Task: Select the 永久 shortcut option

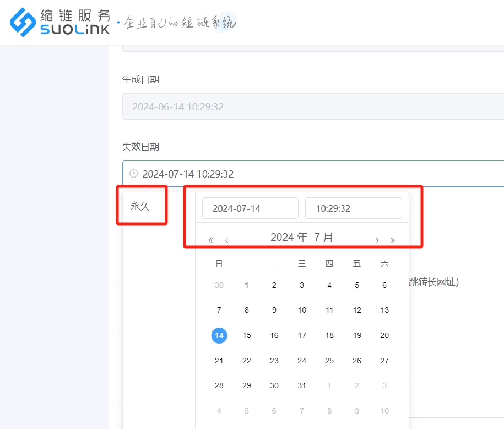Action: [140, 206]
